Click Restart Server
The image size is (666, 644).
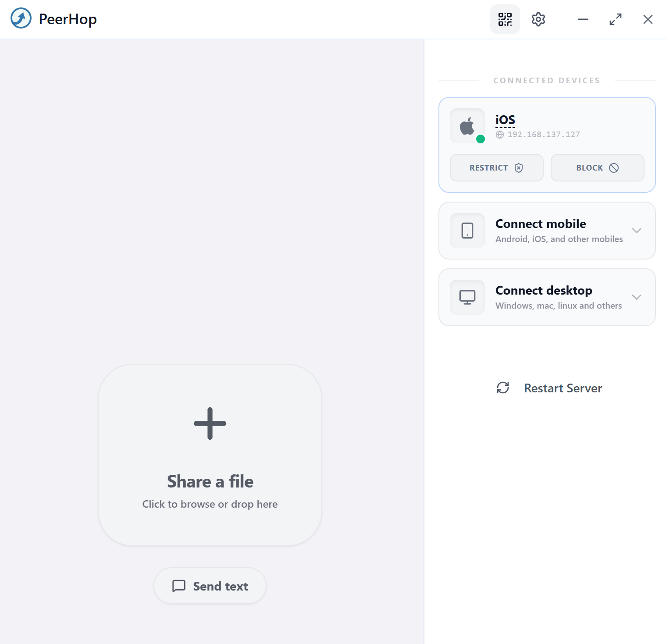(549, 388)
